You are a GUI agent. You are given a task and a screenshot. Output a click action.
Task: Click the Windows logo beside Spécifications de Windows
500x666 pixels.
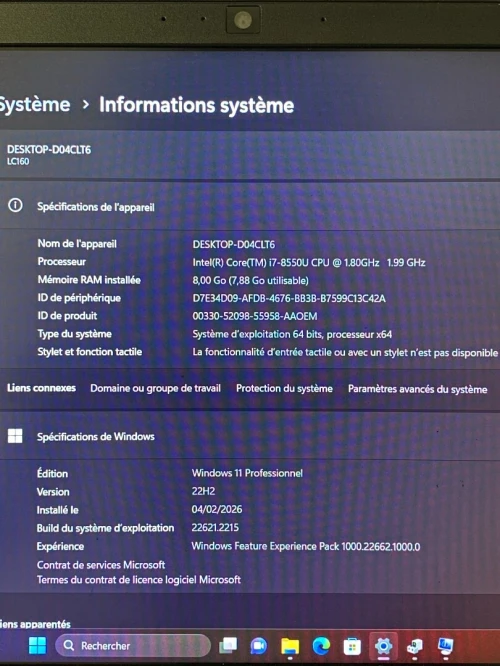(15, 436)
